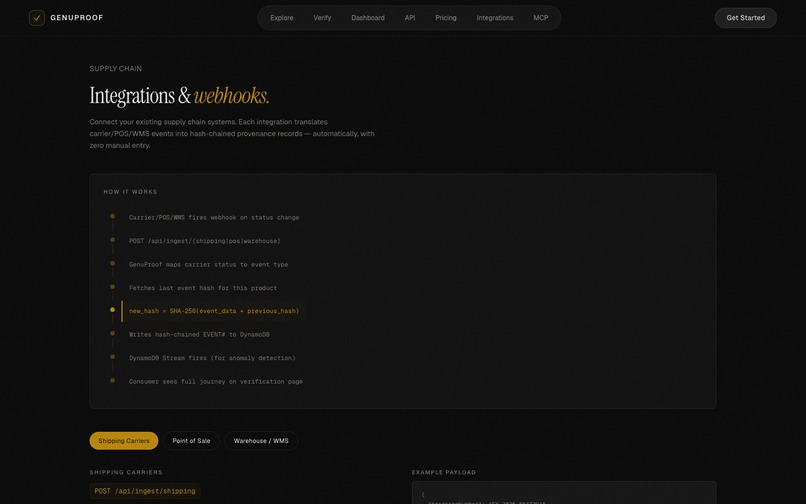Click the 'Carrier/POS/WMS fires webhook on status change' step
Viewport: 806px width, 504px height.
(x=214, y=218)
